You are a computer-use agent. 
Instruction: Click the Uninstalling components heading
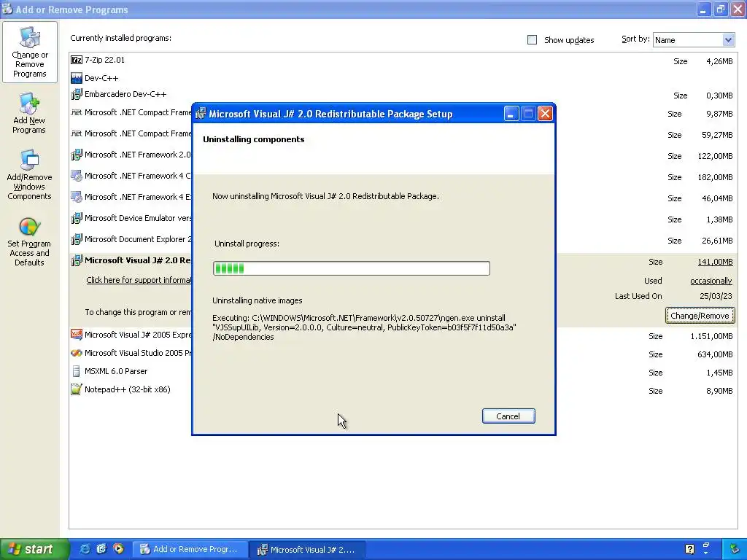[x=253, y=139]
